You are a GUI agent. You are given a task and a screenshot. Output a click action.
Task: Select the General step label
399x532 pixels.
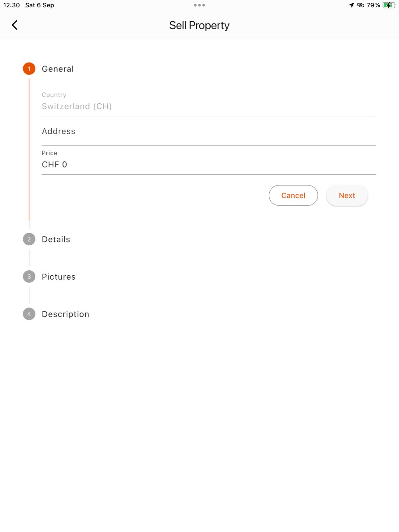pyautogui.click(x=58, y=69)
